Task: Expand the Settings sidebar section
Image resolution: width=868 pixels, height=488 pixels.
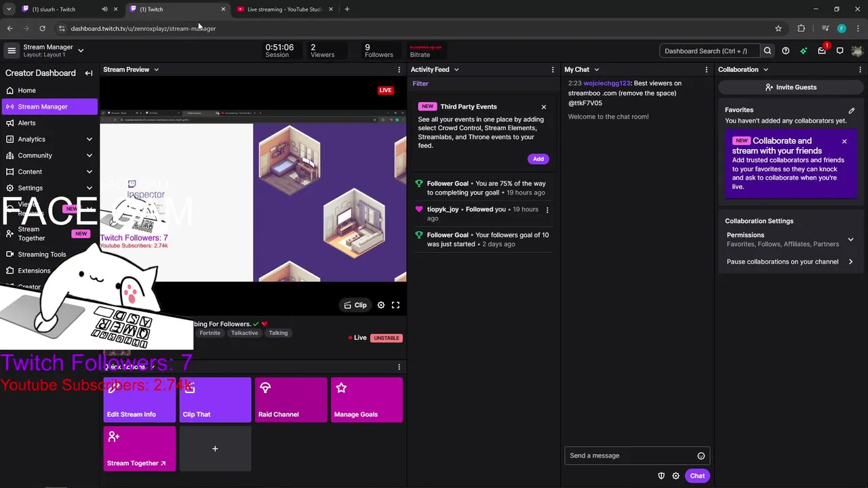Action: pos(90,188)
